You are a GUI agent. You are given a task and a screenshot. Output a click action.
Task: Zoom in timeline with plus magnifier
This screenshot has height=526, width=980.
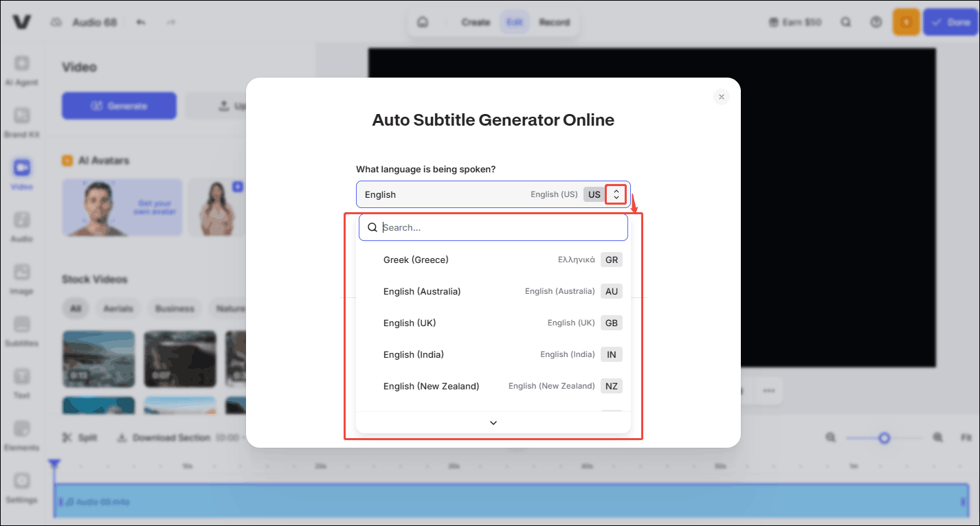[937, 437]
